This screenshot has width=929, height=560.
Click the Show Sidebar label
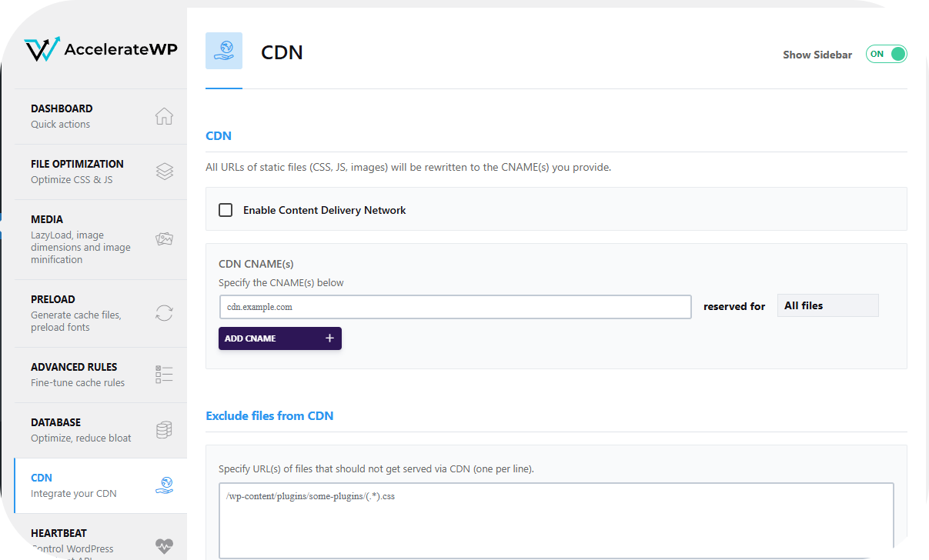pyautogui.click(x=817, y=55)
